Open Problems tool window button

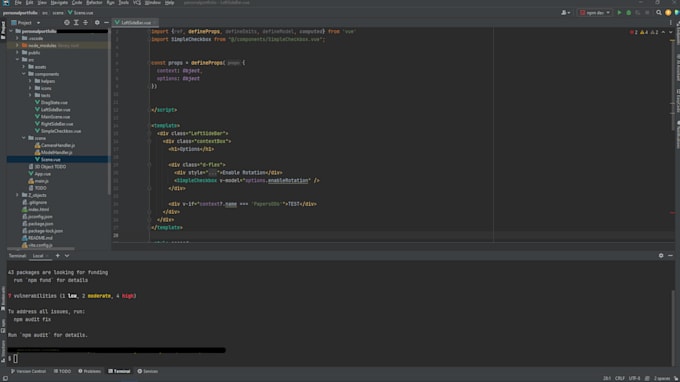(89, 372)
